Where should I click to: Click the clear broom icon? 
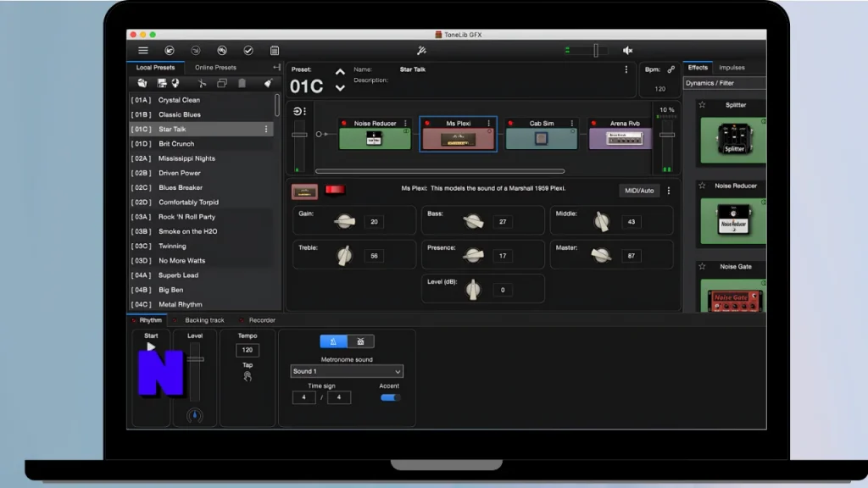pos(268,83)
